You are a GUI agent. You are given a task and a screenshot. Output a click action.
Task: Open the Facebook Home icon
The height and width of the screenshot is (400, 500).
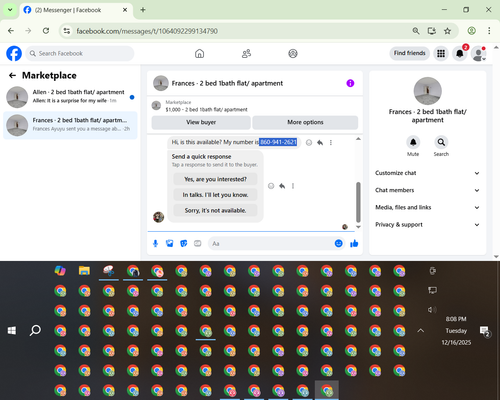pyautogui.click(x=199, y=53)
